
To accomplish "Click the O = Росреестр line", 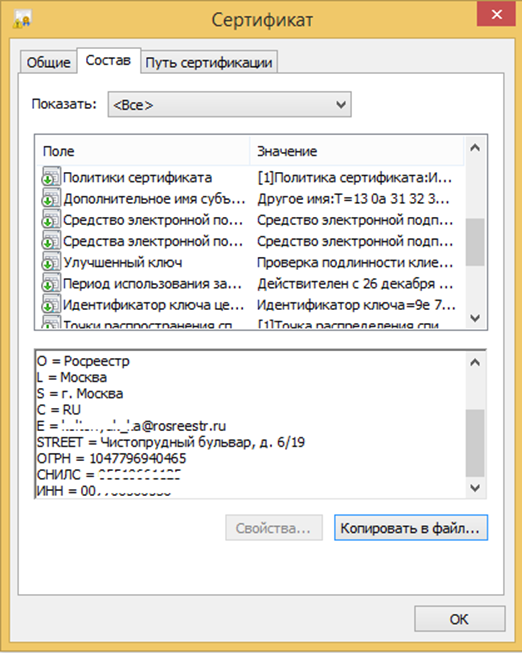I will (x=83, y=361).
